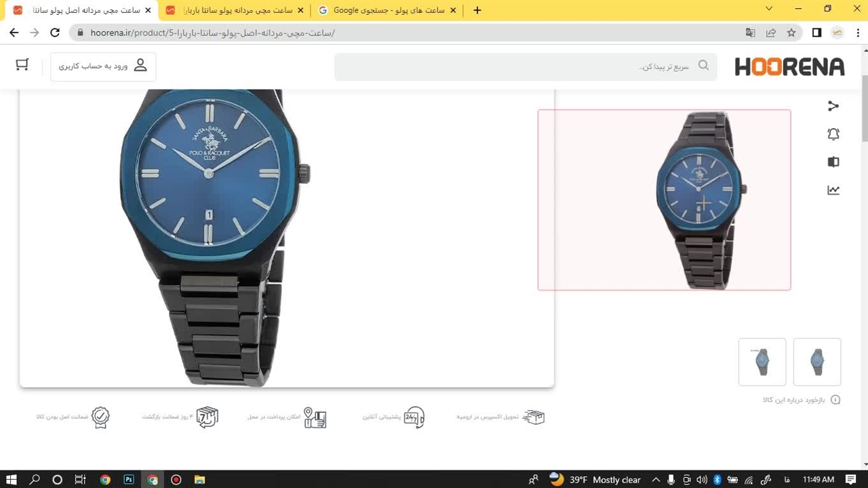This screenshot has width=868, height=488.
Task: Click the share product icon
Action: (833, 106)
